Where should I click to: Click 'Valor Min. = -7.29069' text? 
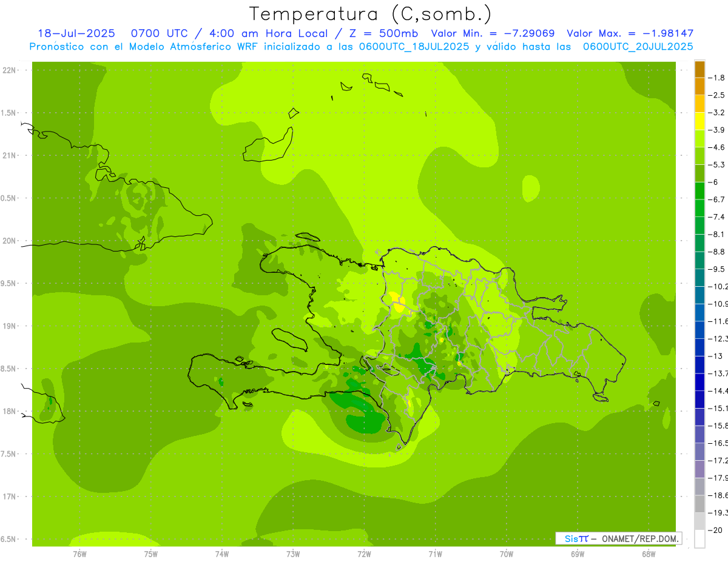pos(493,33)
